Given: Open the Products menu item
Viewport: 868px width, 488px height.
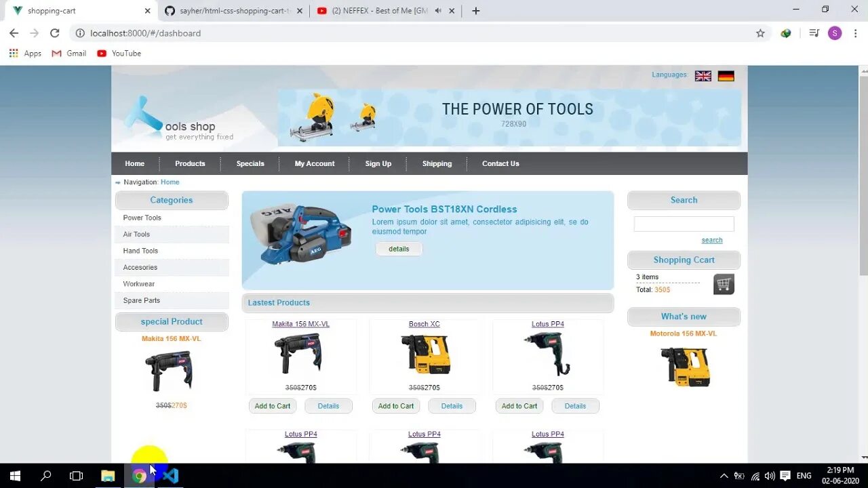Looking at the screenshot, I should [x=190, y=163].
